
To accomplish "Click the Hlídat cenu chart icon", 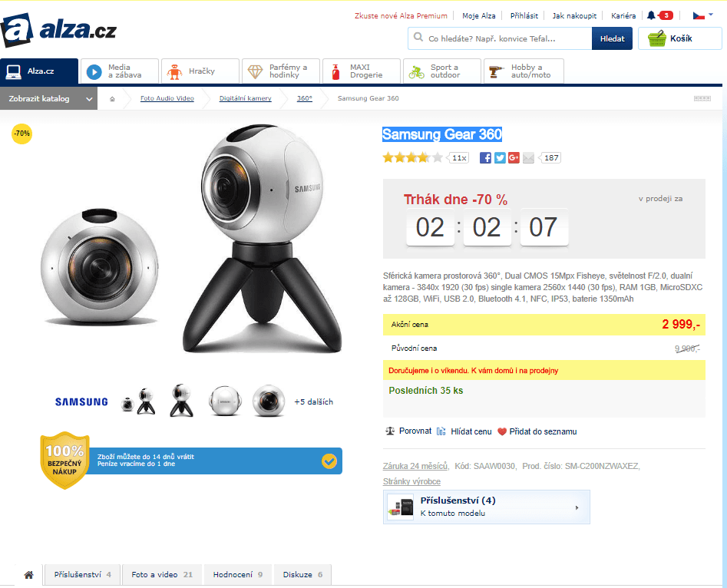I will click(441, 431).
